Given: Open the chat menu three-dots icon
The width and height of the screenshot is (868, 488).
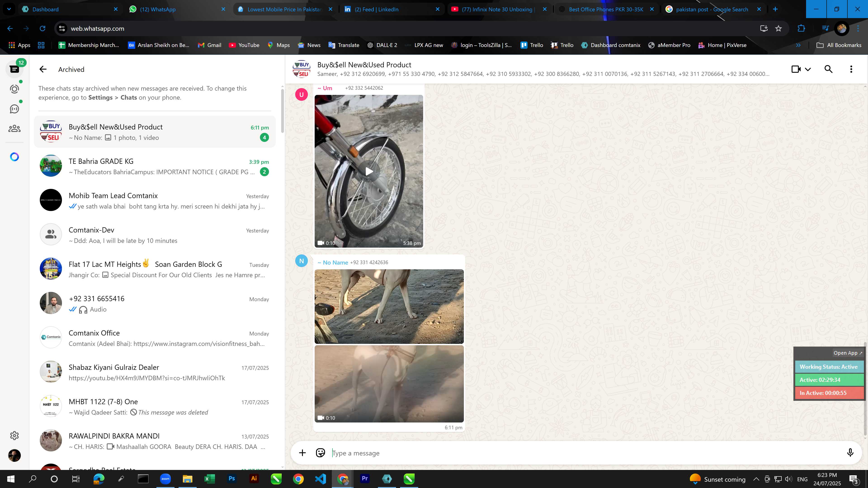Looking at the screenshot, I should click(851, 69).
